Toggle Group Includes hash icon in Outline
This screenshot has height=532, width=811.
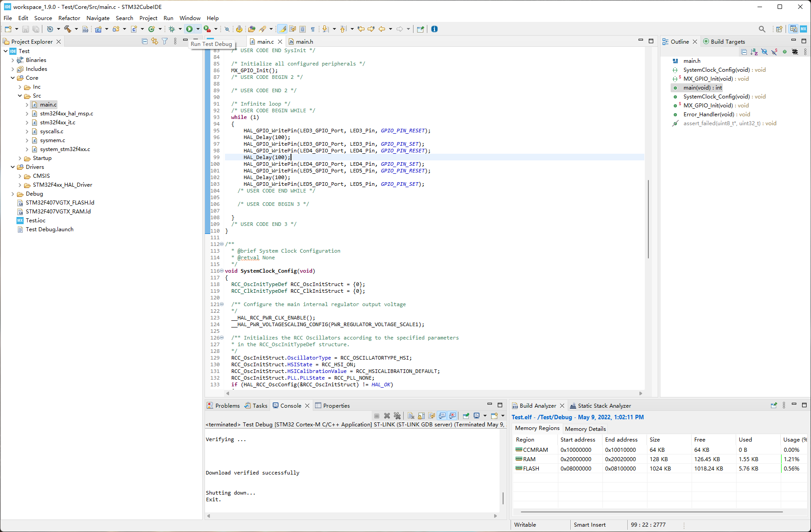point(795,52)
